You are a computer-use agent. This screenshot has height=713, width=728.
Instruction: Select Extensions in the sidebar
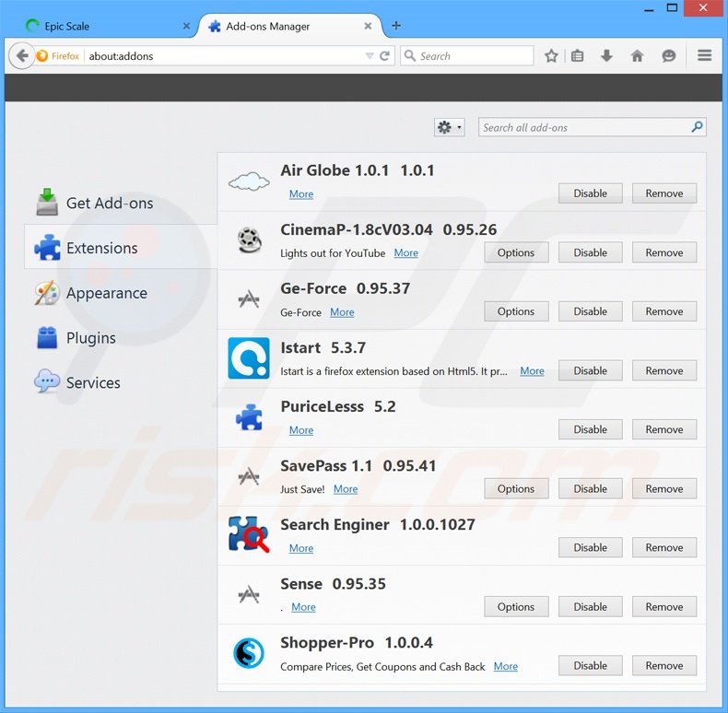tap(121, 248)
